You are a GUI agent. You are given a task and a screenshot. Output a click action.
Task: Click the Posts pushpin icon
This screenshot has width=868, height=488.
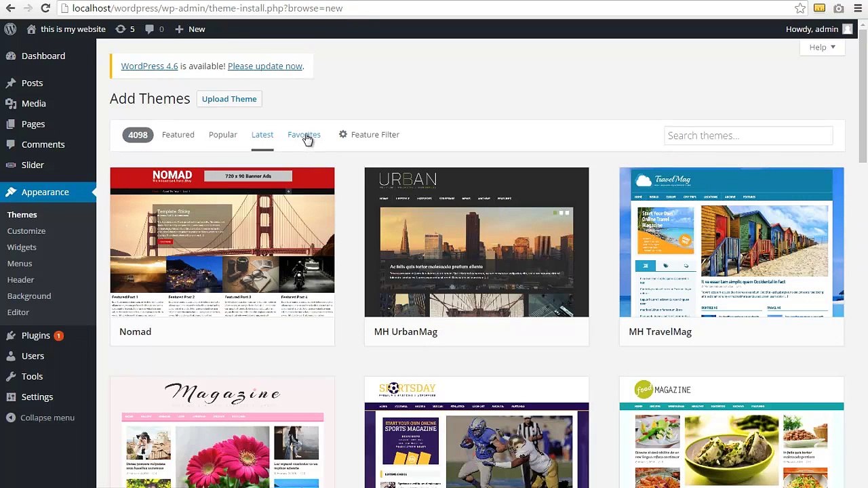click(x=11, y=83)
